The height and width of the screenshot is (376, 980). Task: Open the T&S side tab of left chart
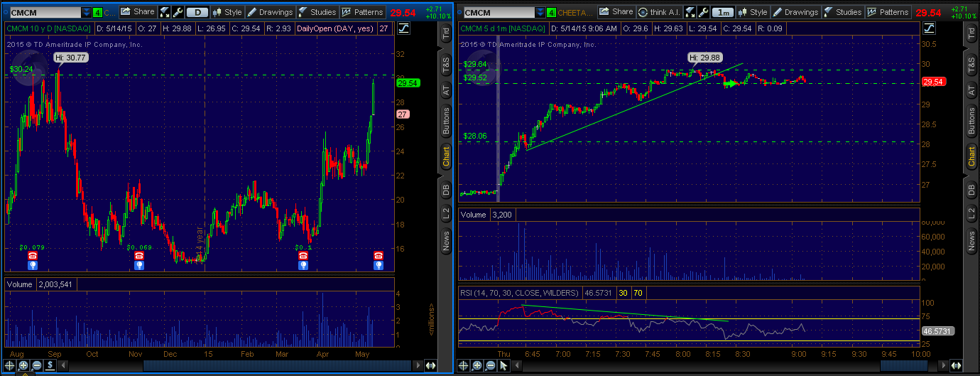(x=446, y=63)
